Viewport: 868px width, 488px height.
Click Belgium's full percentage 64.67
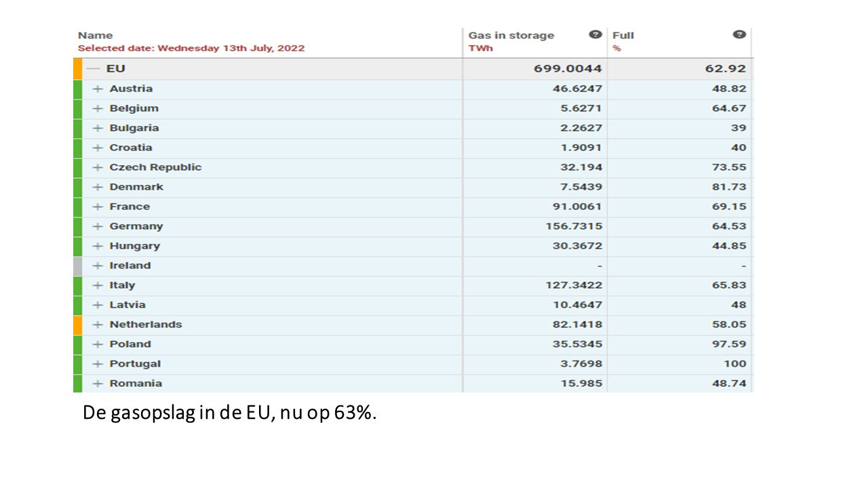coord(729,108)
